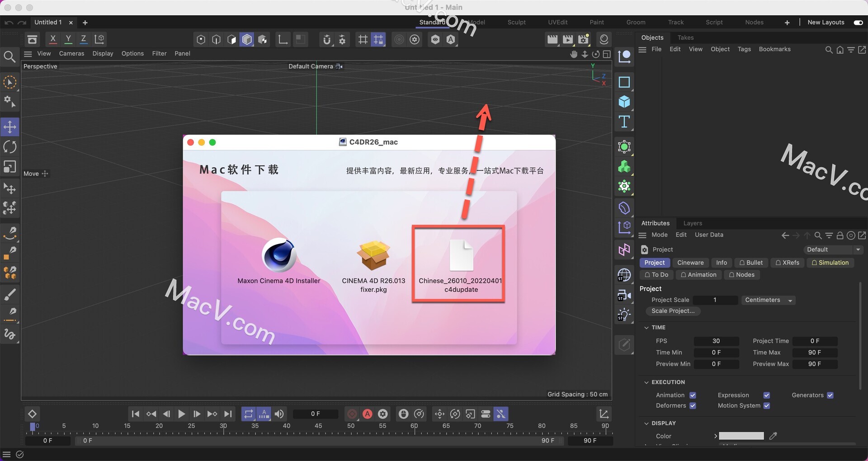The image size is (868, 461).
Task: Select CINEMA 4D R26.013 fixer.pkg file
Action: point(373,266)
